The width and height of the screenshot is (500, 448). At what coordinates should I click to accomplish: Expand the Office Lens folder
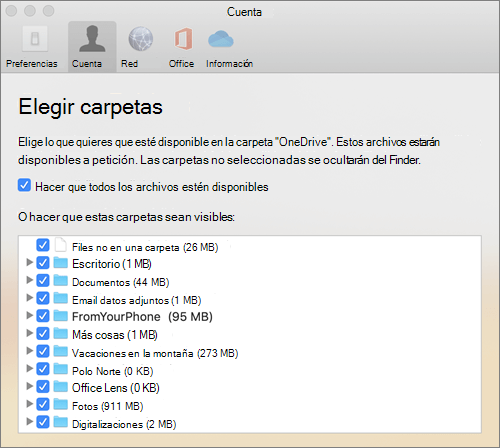[30, 386]
